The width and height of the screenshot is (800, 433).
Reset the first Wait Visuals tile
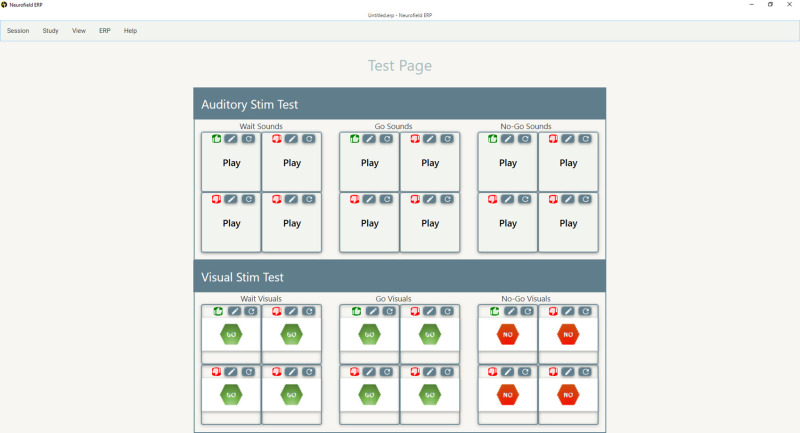pos(248,311)
